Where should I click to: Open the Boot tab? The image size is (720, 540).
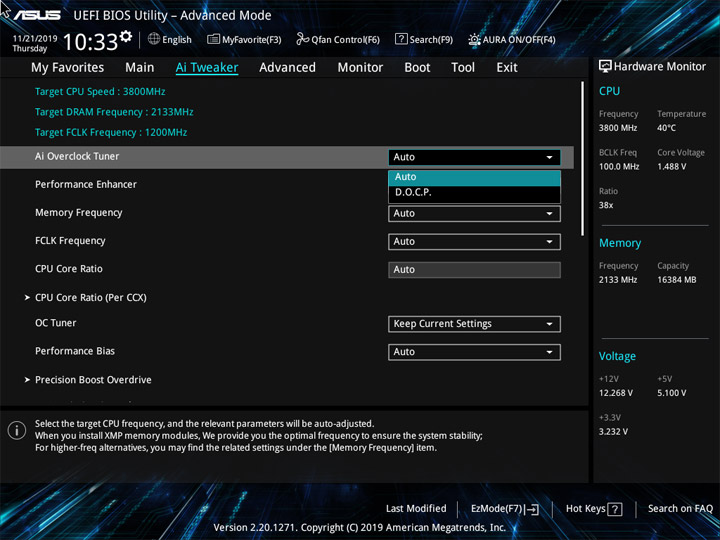coord(417,68)
